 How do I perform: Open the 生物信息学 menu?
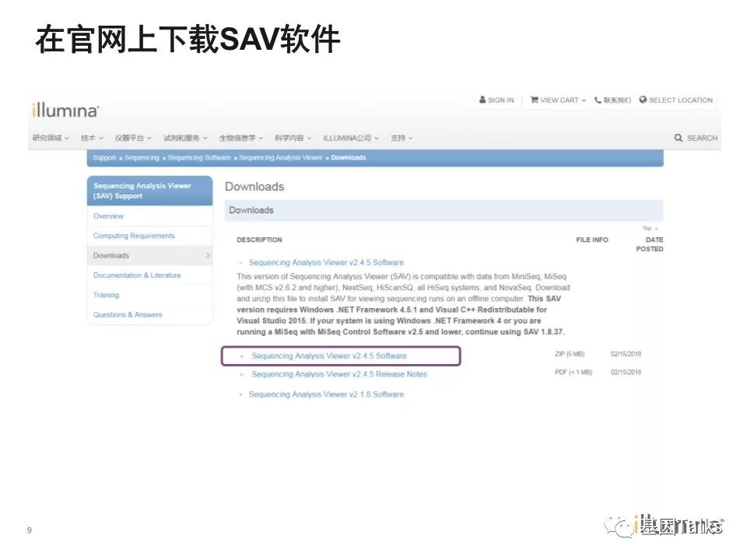pyautogui.click(x=240, y=138)
